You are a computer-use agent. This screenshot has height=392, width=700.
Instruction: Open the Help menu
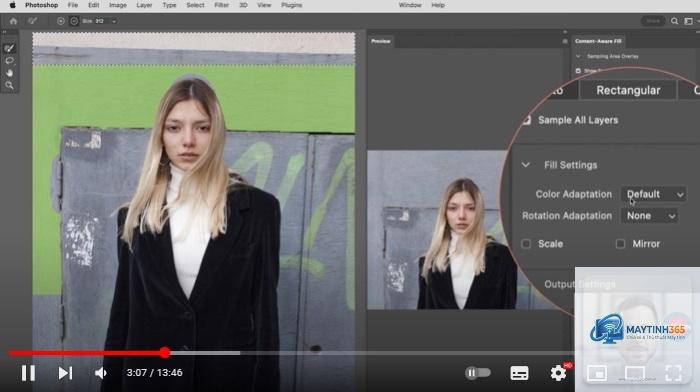tap(438, 5)
